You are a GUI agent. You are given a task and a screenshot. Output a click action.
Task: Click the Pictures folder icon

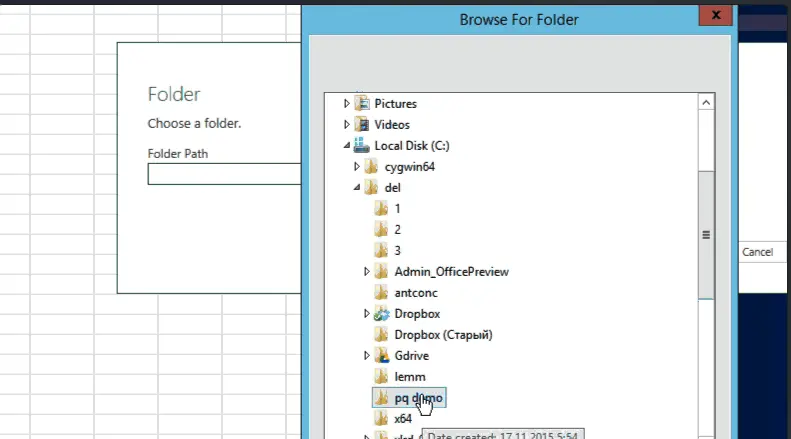point(362,104)
